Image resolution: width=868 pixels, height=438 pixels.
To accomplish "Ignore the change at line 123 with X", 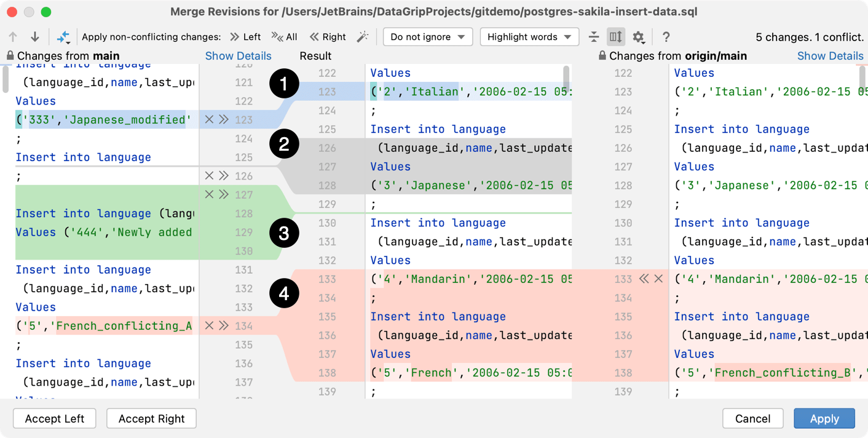I will [209, 119].
